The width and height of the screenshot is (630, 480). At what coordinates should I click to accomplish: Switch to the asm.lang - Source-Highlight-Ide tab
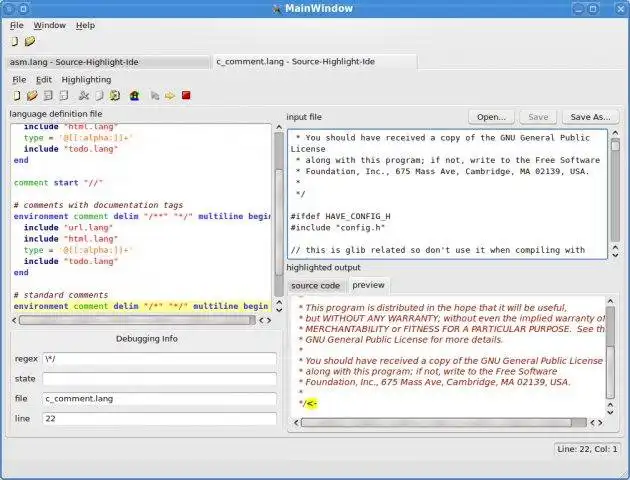point(108,62)
